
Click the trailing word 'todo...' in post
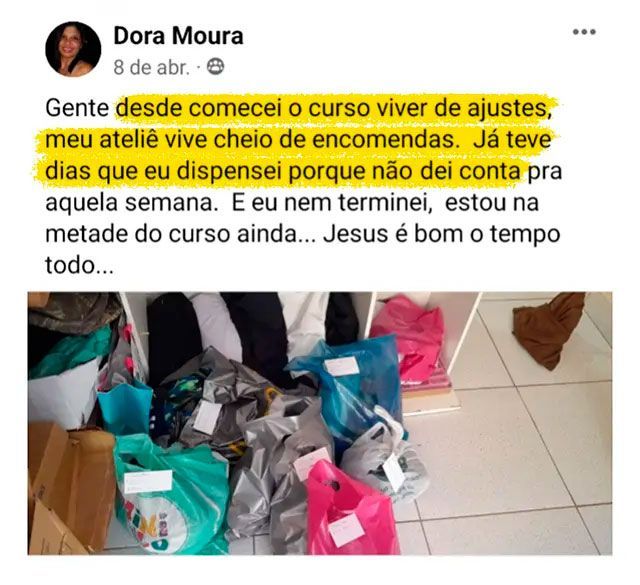80,265
